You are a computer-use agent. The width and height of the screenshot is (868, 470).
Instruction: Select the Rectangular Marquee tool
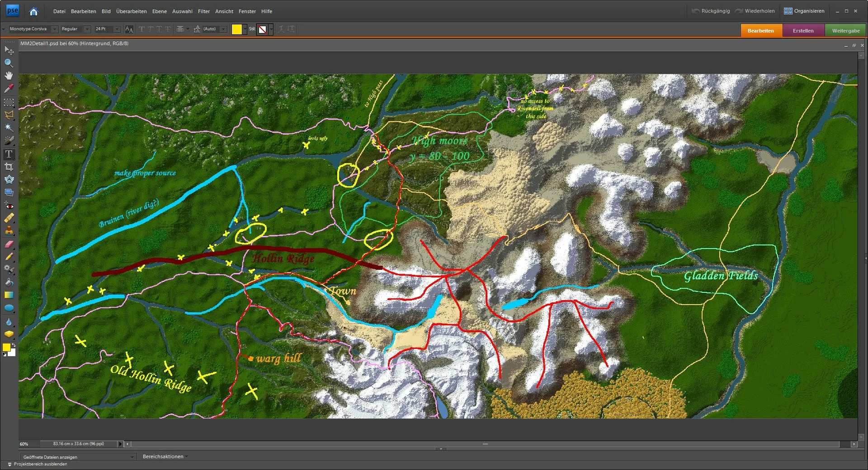pyautogui.click(x=9, y=103)
